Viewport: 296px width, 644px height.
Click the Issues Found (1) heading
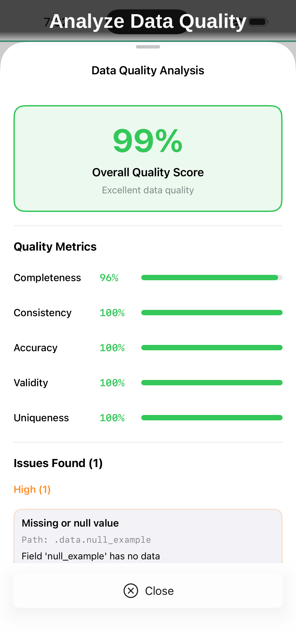click(x=58, y=463)
